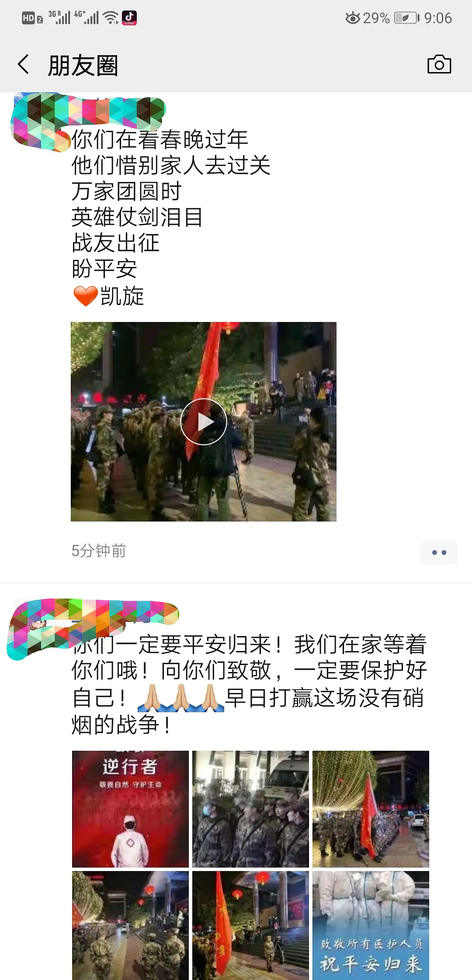Open the camera icon to post a moment

click(439, 65)
